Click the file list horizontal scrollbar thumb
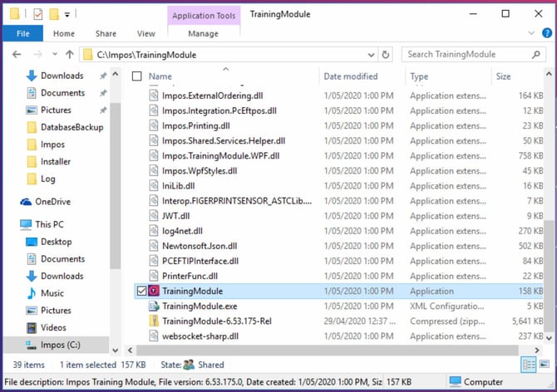Viewport: 557px width, 392px height. click(327, 350)
